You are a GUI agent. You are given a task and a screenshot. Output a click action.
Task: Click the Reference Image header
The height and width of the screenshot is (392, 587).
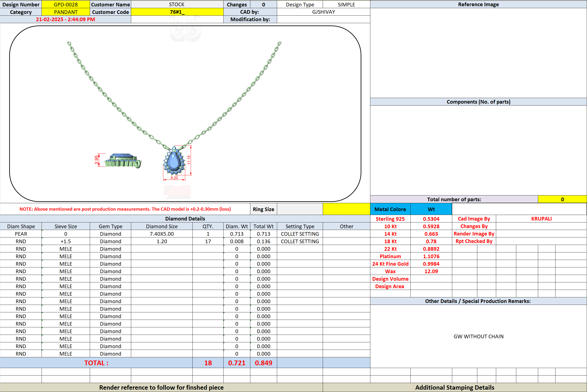478,4
